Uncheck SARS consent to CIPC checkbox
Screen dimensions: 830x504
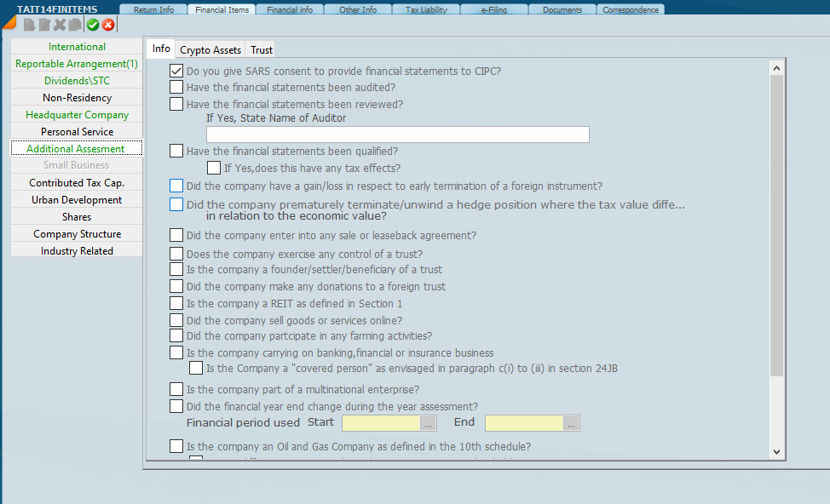pos(176,72)
